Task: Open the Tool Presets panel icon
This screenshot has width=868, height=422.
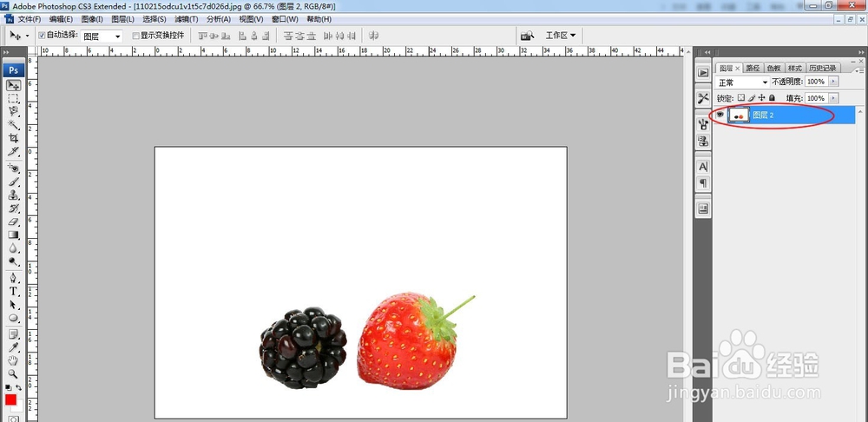Action: pyautogui.click(x=703, y=99)
